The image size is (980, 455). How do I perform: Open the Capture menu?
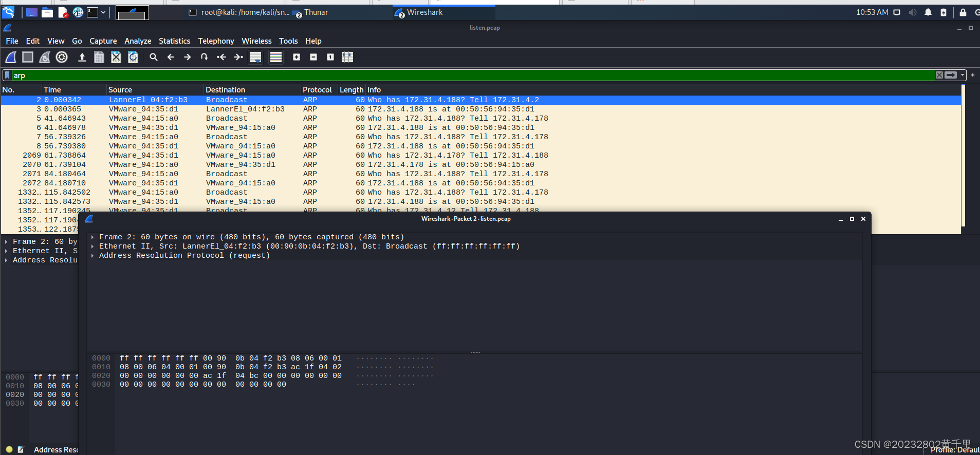coord(103,41)
